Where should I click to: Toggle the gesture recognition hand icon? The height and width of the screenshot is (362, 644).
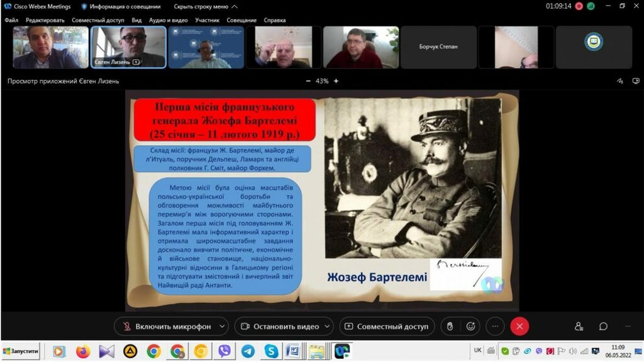coord(449,326)
